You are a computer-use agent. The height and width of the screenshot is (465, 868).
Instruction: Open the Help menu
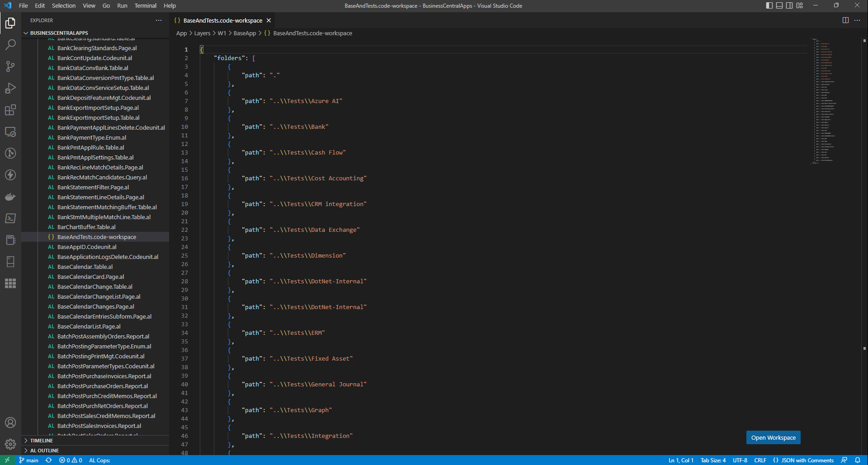(170, 5)
